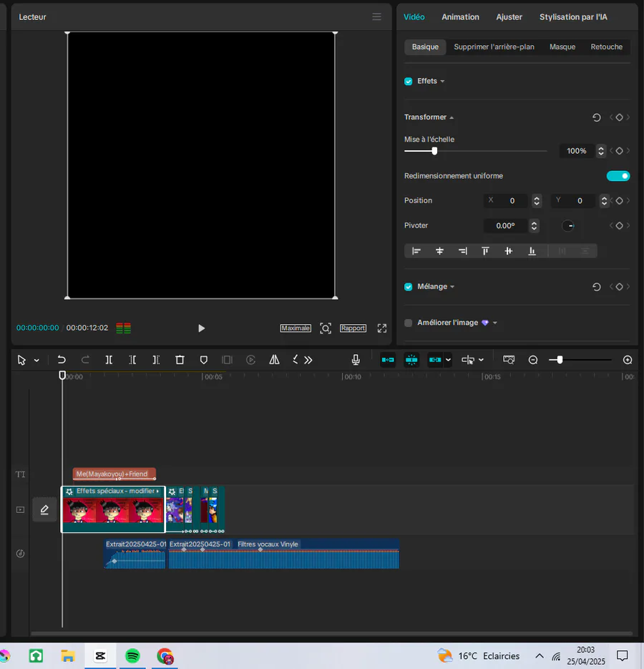
Task: Click the player focus frame icon
Action: (326, 328)
